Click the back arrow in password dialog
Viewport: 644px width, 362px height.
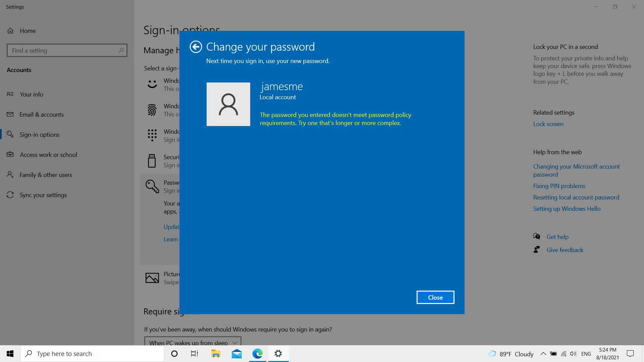[196, 47]
